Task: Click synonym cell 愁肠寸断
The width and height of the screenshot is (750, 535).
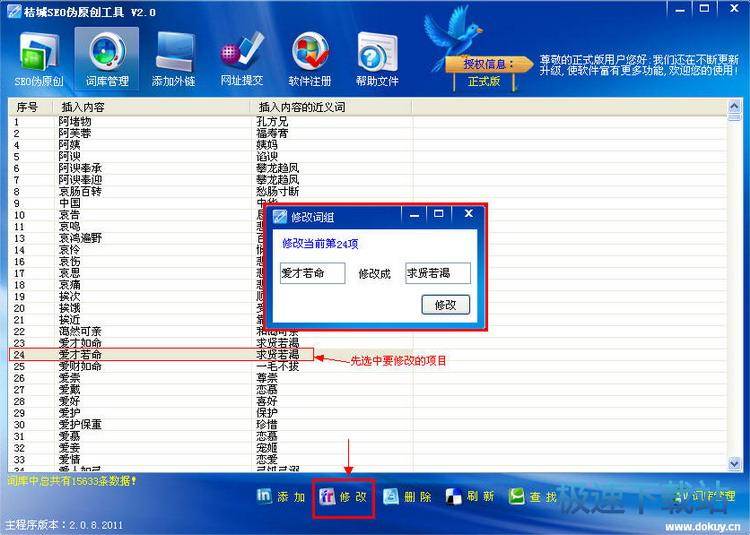Action: pyautogui.click(x=277, y=191)
